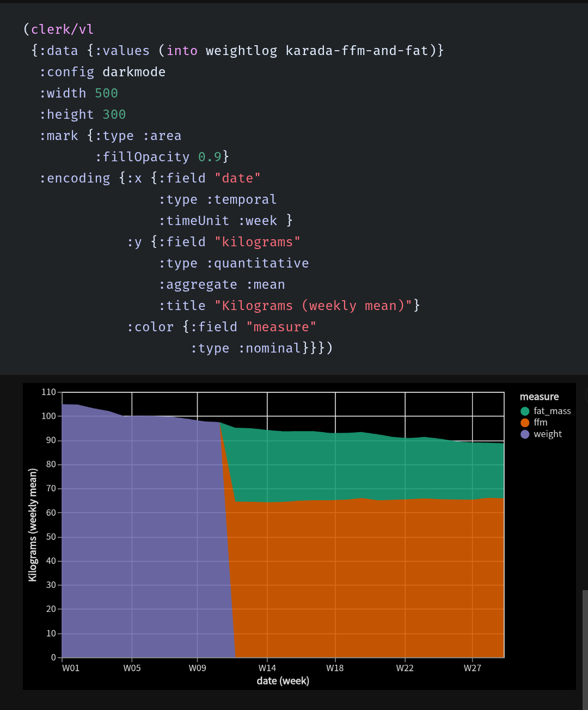Click the :timeUnit keyword in code
The width and height of the screenshot is (588, 710).
[194, 221]
